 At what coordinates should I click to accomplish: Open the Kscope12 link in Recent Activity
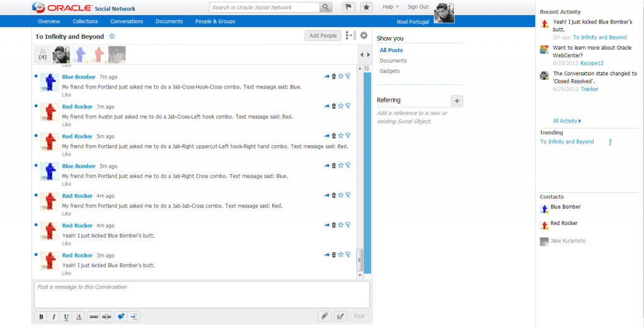click(592, 63)
